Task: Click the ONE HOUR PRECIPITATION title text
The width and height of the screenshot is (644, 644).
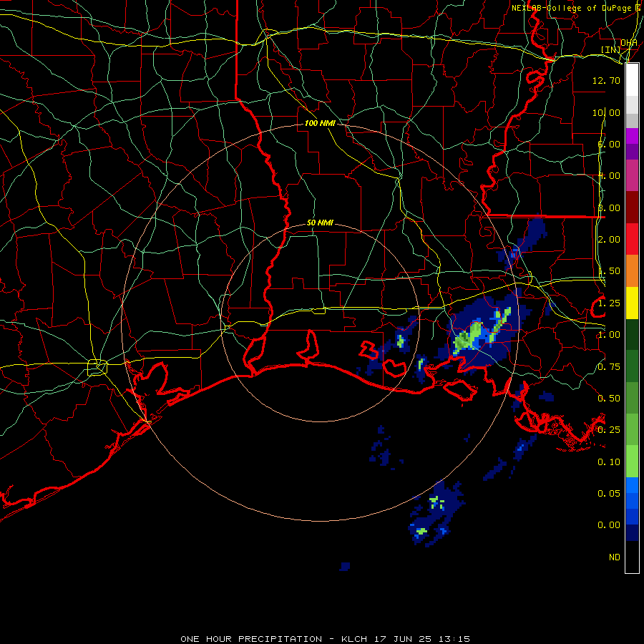Action: pyautogui.click(x=251, y=639)
